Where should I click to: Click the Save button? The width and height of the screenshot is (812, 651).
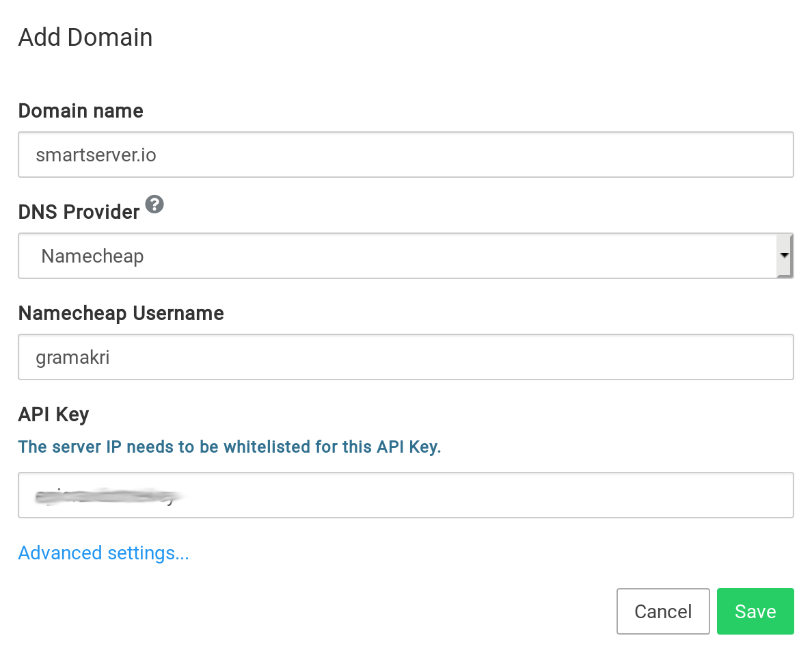(x=755, y=611)
